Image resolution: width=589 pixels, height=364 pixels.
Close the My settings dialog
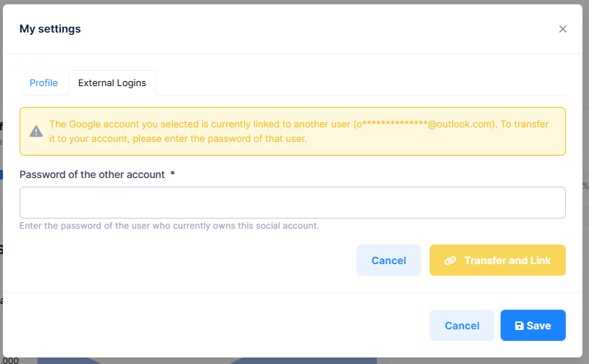pyautogui.click(x=562, y=29)
